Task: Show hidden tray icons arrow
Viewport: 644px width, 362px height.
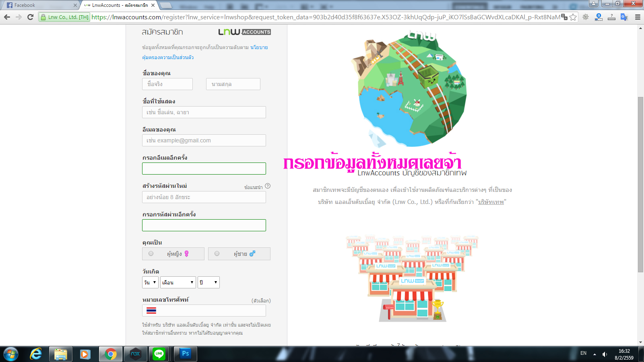Action: click(594, 354)
